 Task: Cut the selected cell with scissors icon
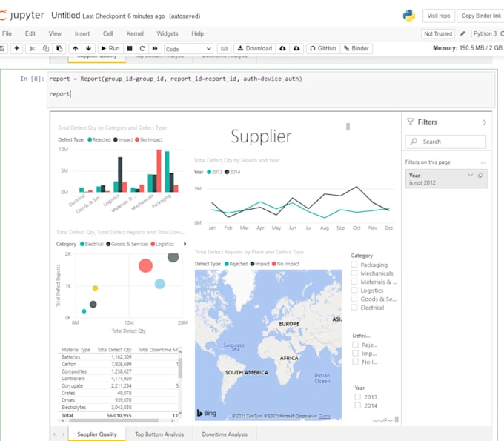tap(32, 48)
